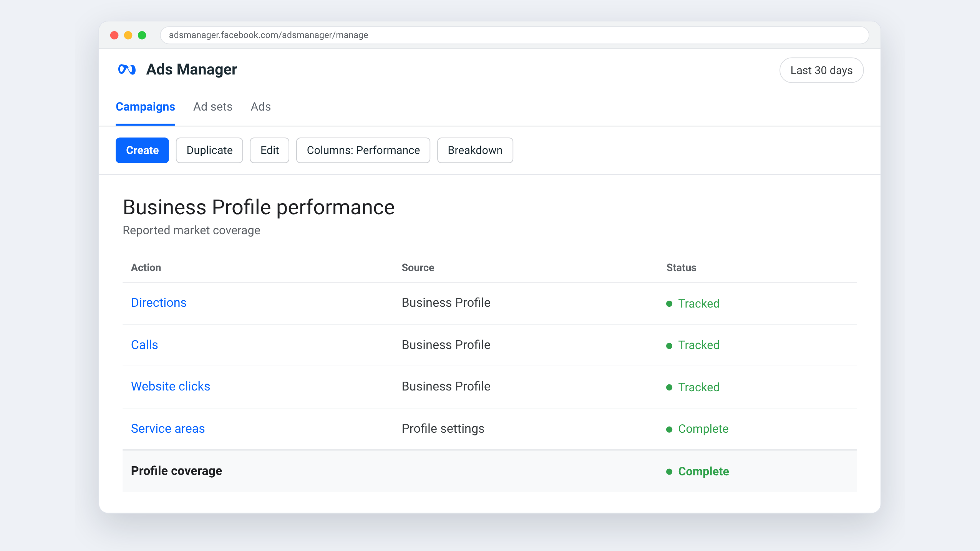Screen dimensions: 980x551
Task: Click Complete status in Profile coverage row
Action: pos(698,471)
